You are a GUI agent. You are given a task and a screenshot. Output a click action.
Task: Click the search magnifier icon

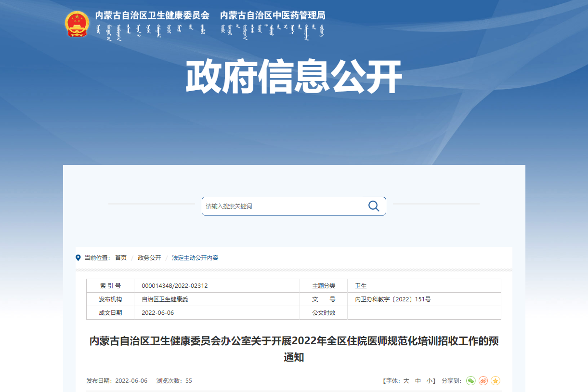click(x=374, y=206)
